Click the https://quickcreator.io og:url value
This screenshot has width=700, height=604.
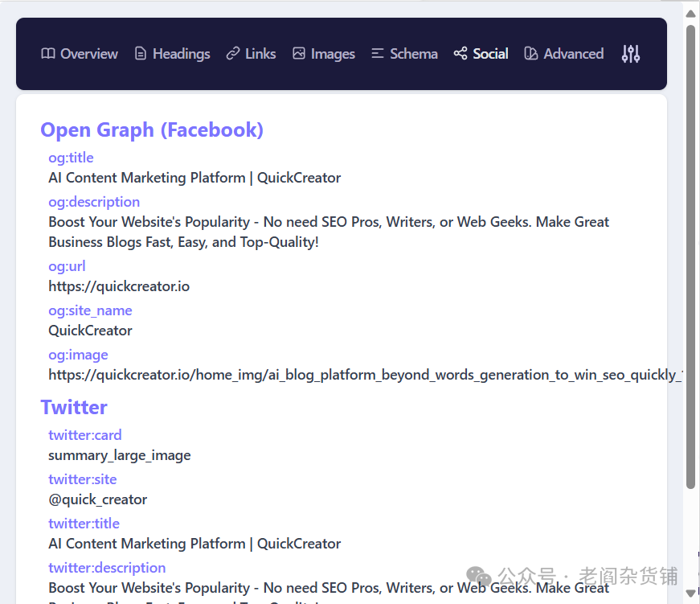[x=119, y=286]
